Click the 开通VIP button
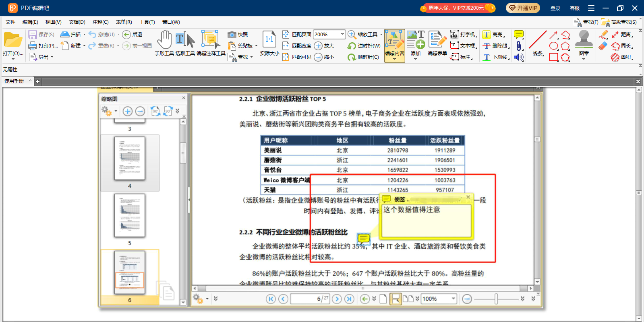Screen dimensions: 644x322 click(523, 8)
